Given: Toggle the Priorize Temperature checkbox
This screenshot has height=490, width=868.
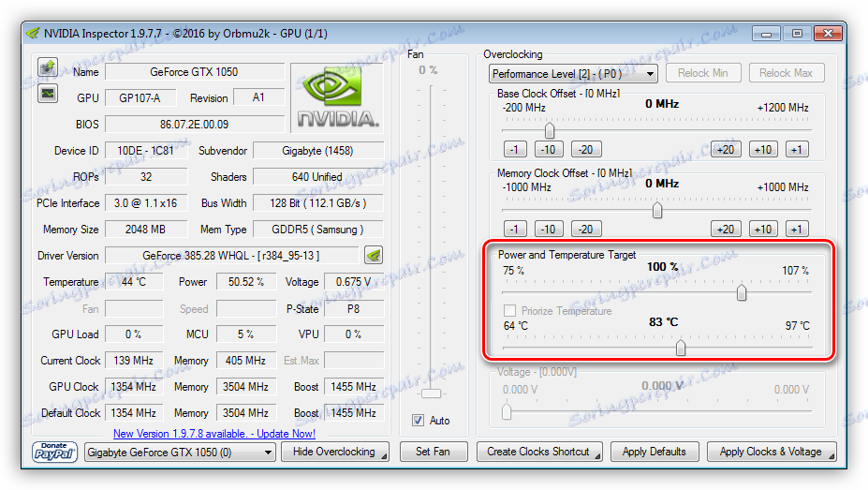Looking at the screenshot, I should click(509, 311).
